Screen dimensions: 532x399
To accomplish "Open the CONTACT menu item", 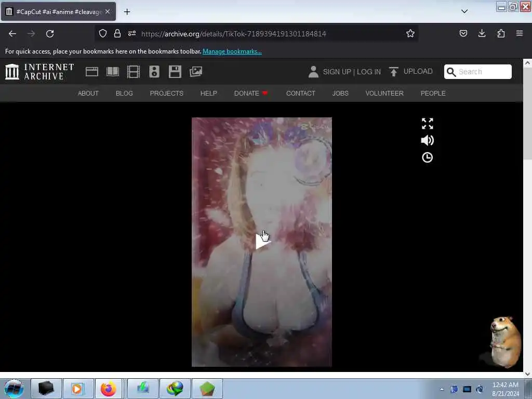I will click(301, 94).
